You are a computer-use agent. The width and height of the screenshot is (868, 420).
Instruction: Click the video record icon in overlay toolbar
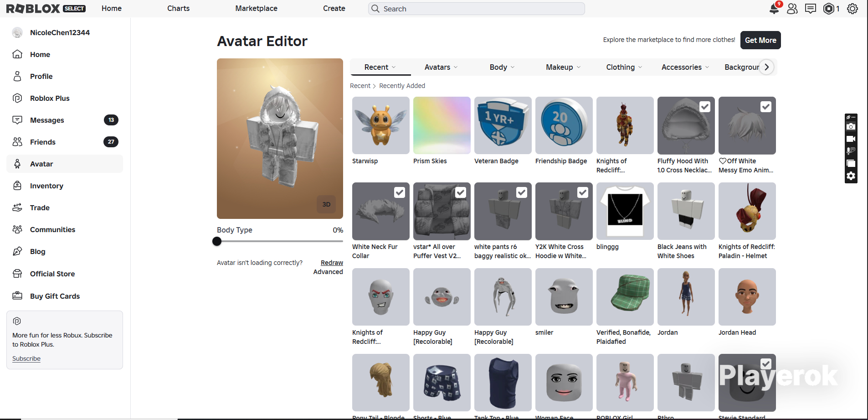(x=851, y=139)
